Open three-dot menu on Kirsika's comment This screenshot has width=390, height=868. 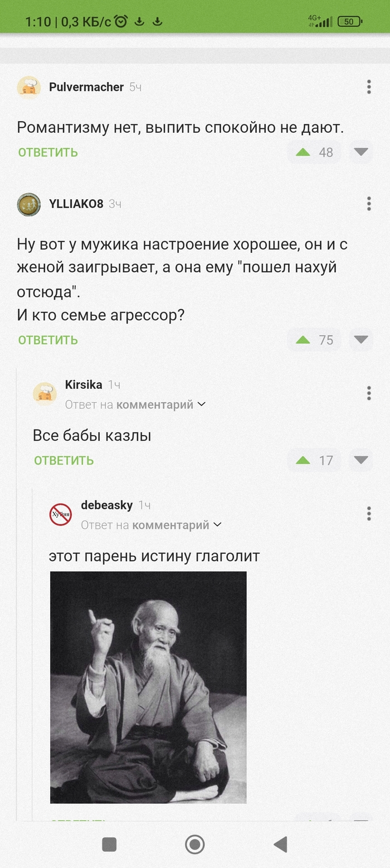pos(369,393)
